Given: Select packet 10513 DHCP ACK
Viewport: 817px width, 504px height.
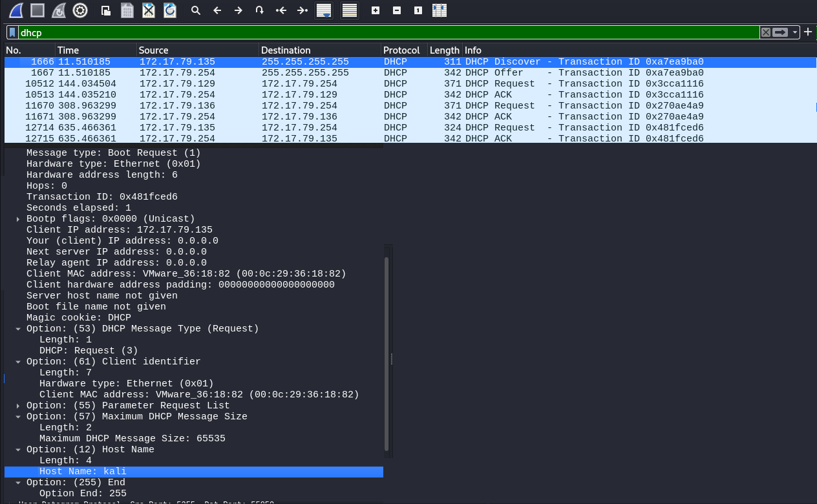Looking at the screenshot, I should (x=410, y=95).
